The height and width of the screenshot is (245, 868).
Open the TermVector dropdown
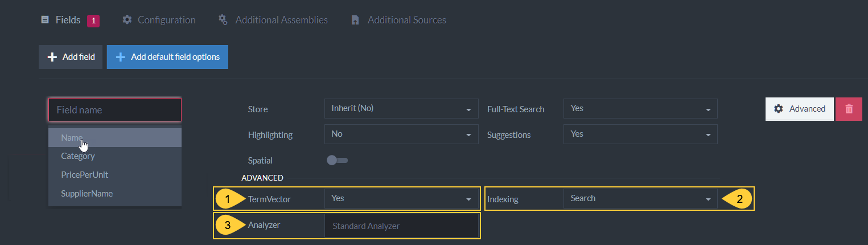(x=401, y=199)
